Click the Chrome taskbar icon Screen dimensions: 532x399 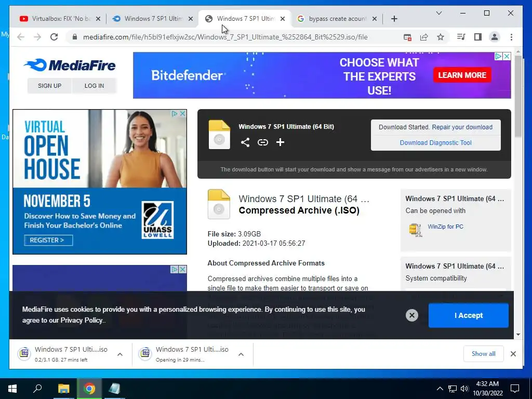click(x=89, y=389)
